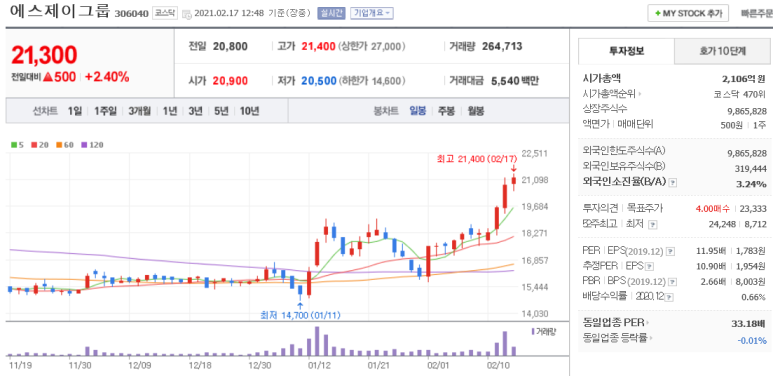Click the green 5-day moving average legend marker
Screen dimensions: 773x376
(14, 145)
